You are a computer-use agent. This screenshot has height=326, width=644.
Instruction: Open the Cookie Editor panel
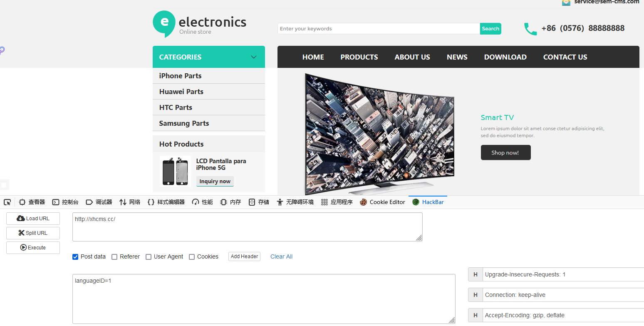(x=382, y=202)
